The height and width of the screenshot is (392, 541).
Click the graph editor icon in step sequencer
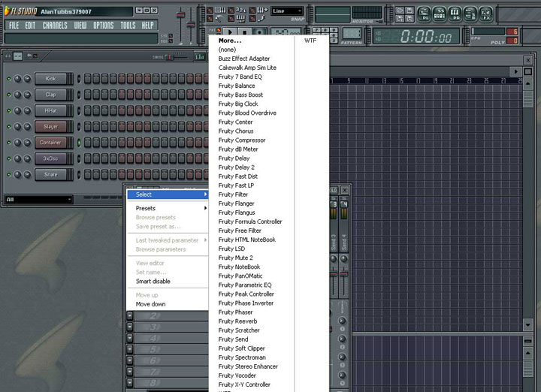(x=199, y=56)
